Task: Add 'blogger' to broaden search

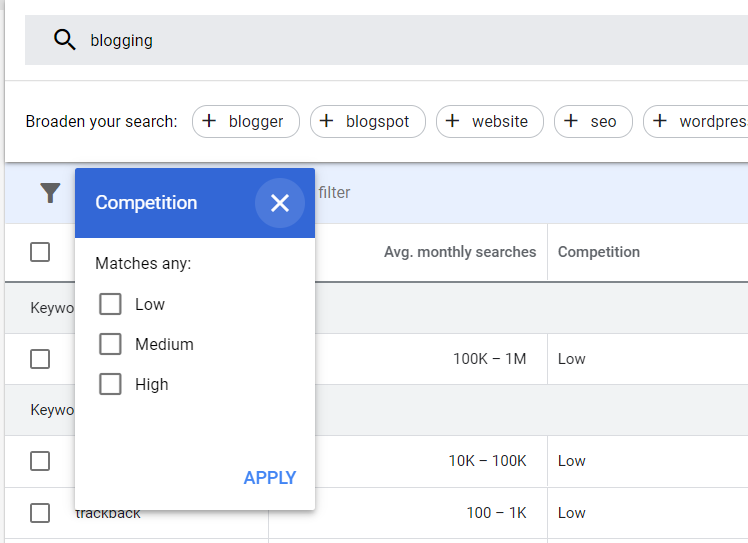Action: point(246,122)
